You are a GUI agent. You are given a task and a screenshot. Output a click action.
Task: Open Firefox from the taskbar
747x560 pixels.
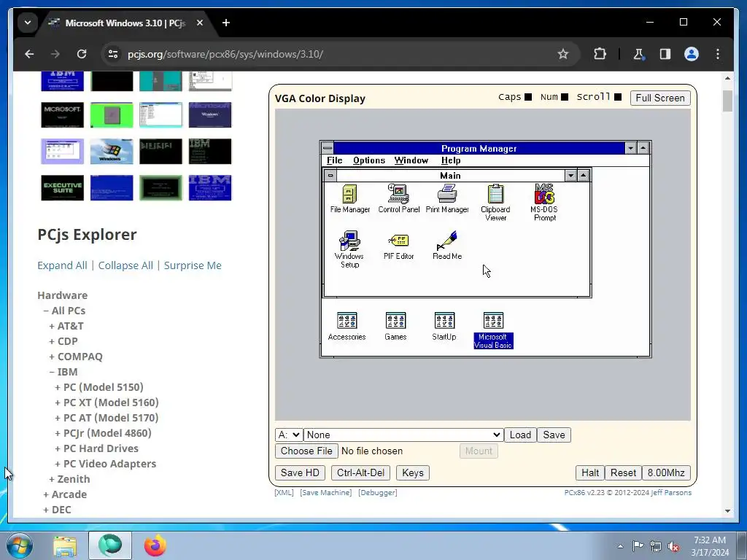pyautogui.click(x=155, y=545)
